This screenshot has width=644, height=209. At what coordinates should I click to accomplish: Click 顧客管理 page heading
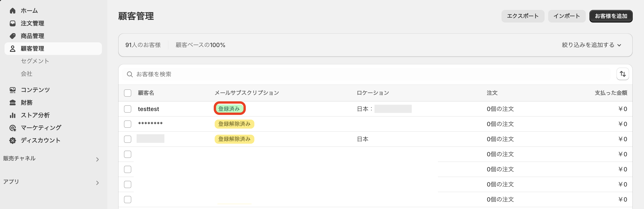click(x=136, y=16)
